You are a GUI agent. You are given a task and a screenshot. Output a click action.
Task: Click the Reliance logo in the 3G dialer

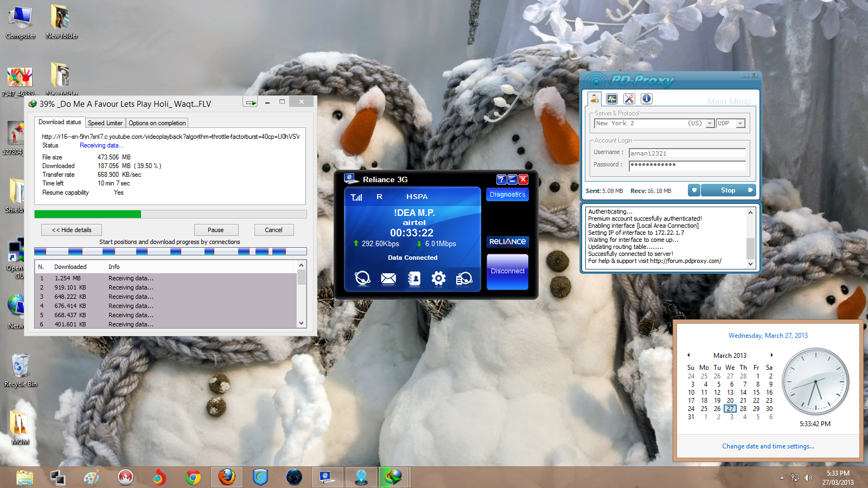pyautogui.click(x=507, y=242)
